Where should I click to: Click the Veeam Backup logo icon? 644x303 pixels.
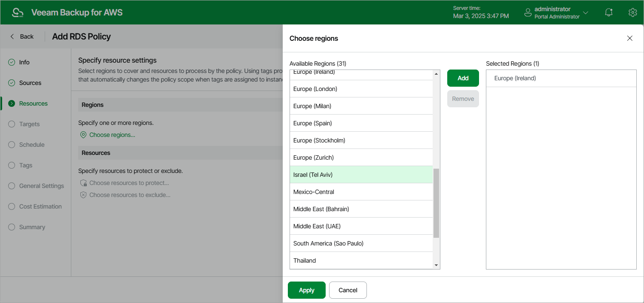[x=17, y=12]
